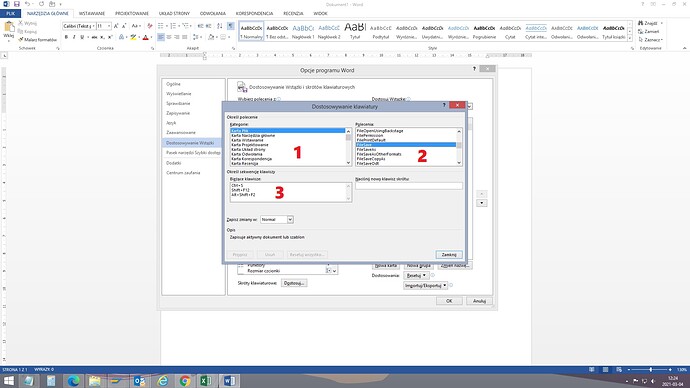The height and width of the screenshot is (388, 690).
Task: Click the subscript button in ribbon
Action: point(102,37)
